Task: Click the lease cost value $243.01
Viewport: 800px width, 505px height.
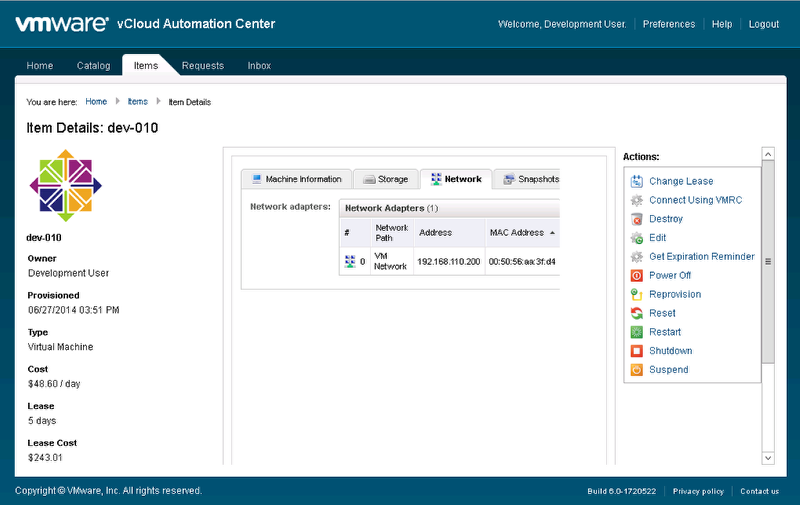Action: click(45, 458)
